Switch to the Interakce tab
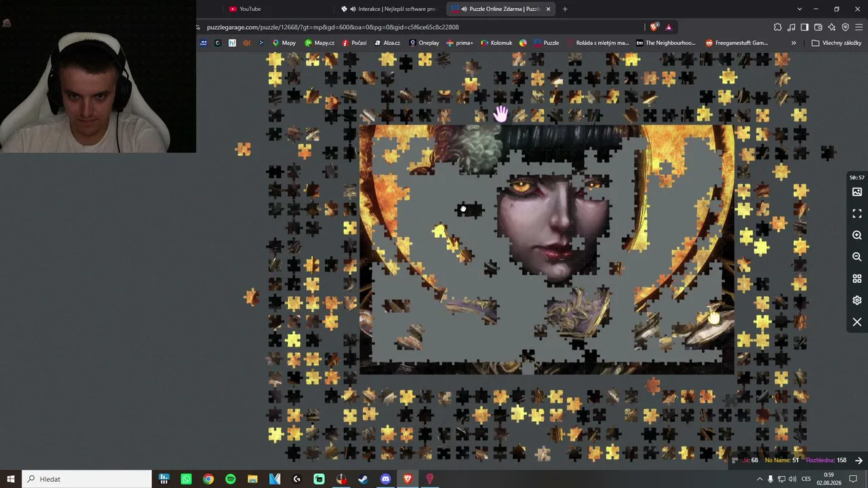Screen dimensions: 868x488 [x=390, y=9]
